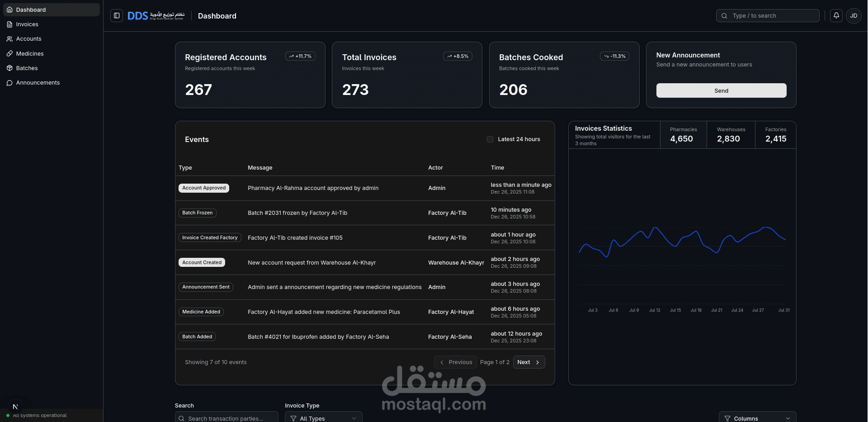Click the transaction parties search field

(x=226, y=418)
